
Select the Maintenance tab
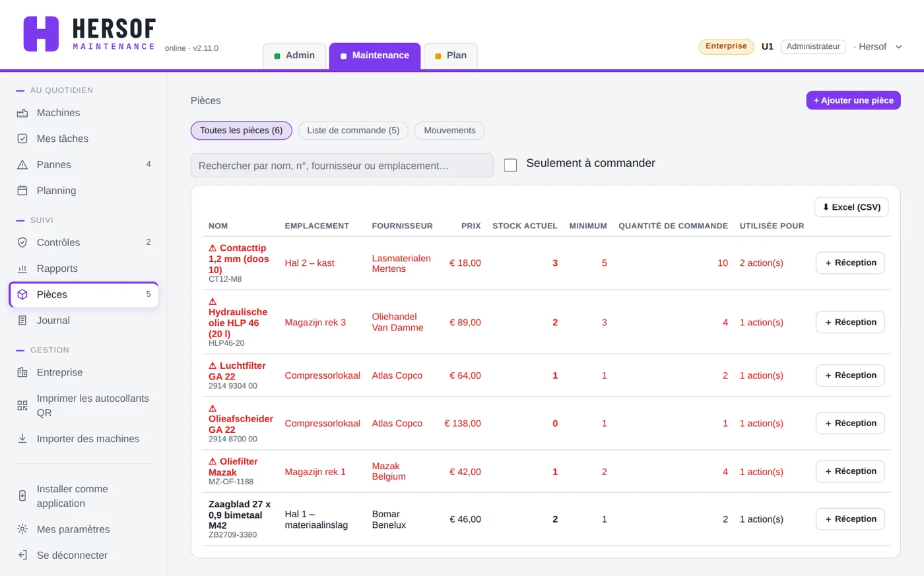(x=375, y=55)
